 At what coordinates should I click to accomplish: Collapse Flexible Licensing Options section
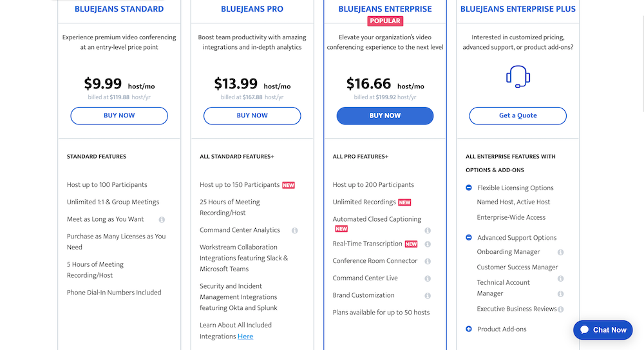[x=468, y=188]
